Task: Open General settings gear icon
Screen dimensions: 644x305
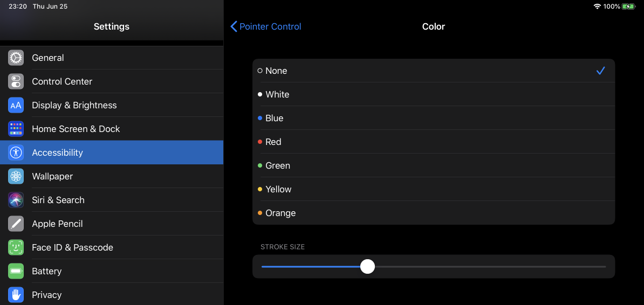Action: point(16,58)
